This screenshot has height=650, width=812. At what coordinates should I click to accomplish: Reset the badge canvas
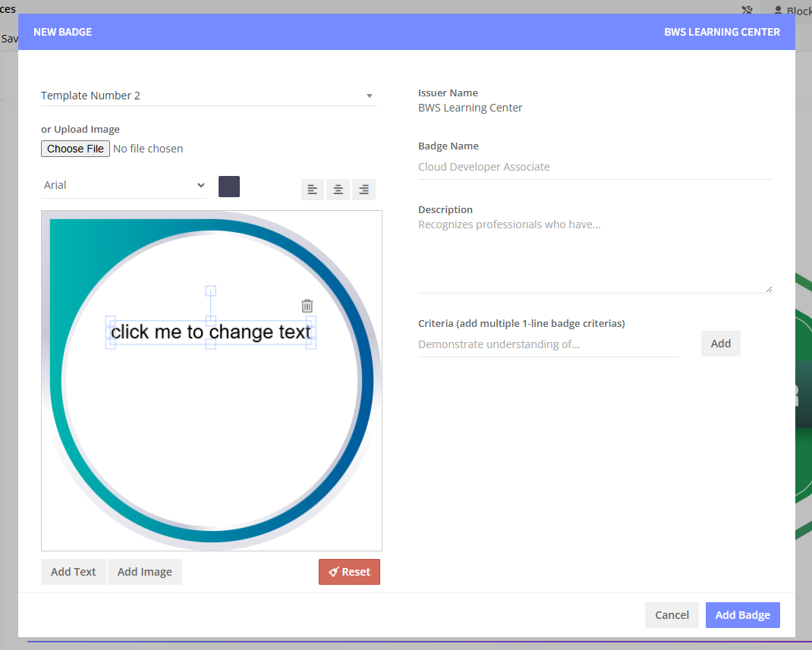point(349,572)
